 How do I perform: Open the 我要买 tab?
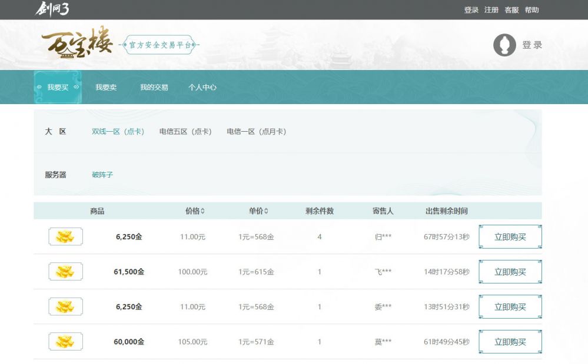(58, 87)
